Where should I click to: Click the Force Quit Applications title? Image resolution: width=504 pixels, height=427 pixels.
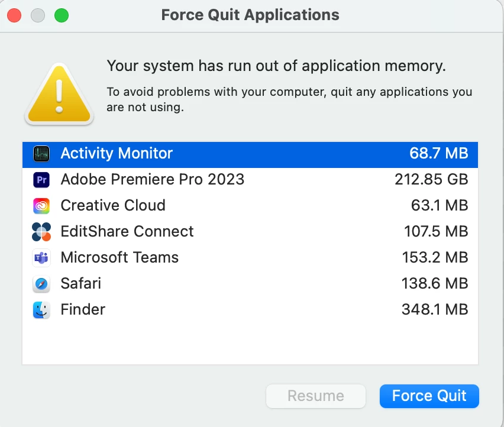pos(250,15)
